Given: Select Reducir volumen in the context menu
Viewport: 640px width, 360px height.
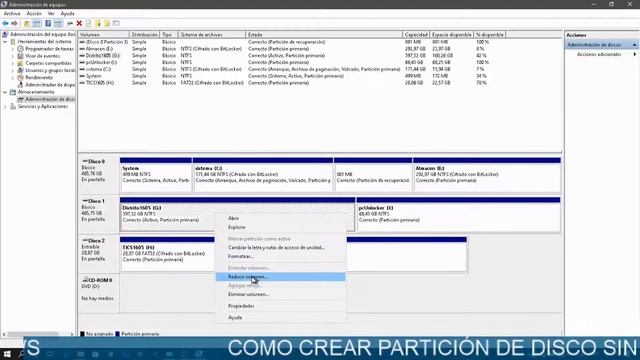Looking at the screenshot, I should pos(280,277).
